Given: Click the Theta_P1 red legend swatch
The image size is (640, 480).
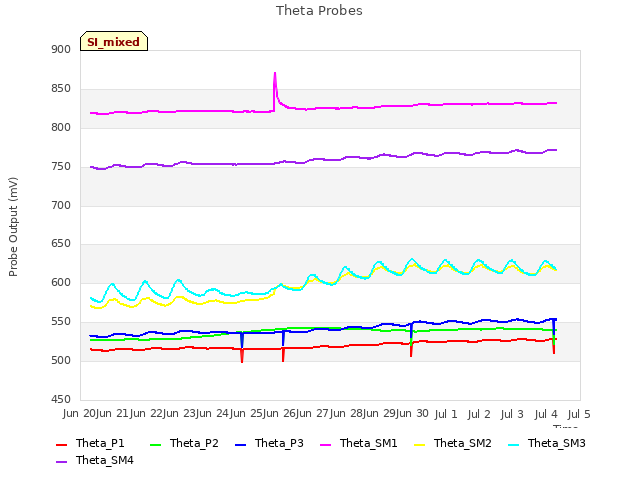Looking at the screenshot, I should coord(61,444).
